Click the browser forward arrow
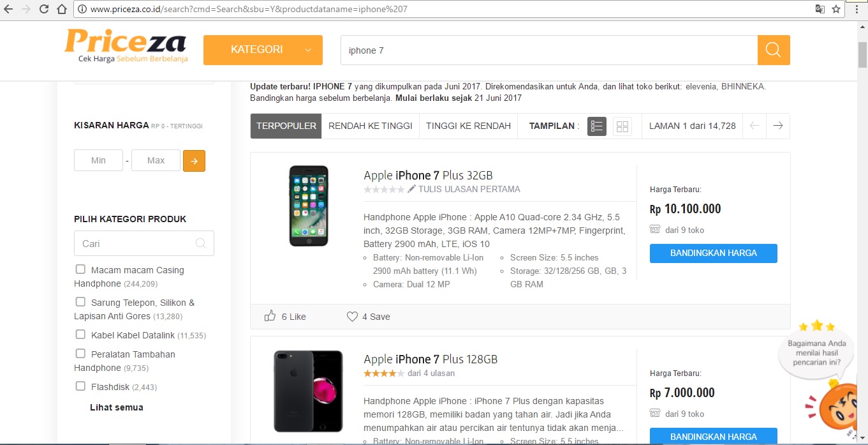The height and width of the screenshot is (445, 868). pos(26,10)
